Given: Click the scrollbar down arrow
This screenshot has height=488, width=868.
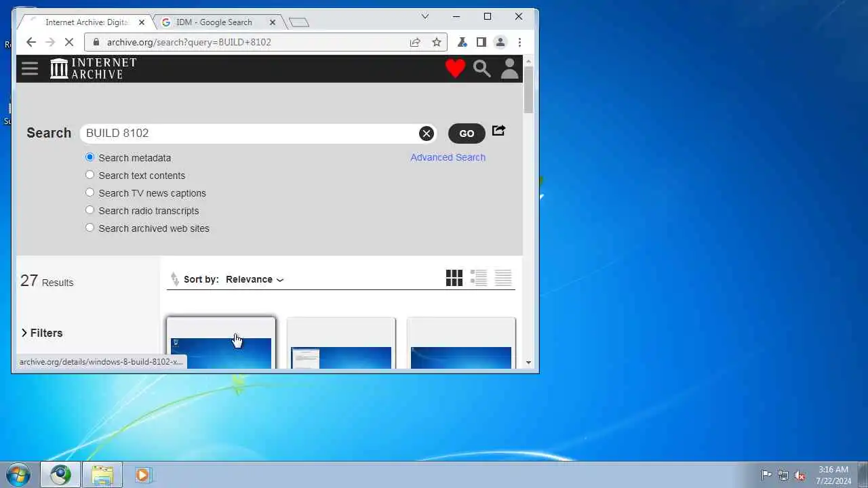Looking at the screenshot, I should click(529, 363).
